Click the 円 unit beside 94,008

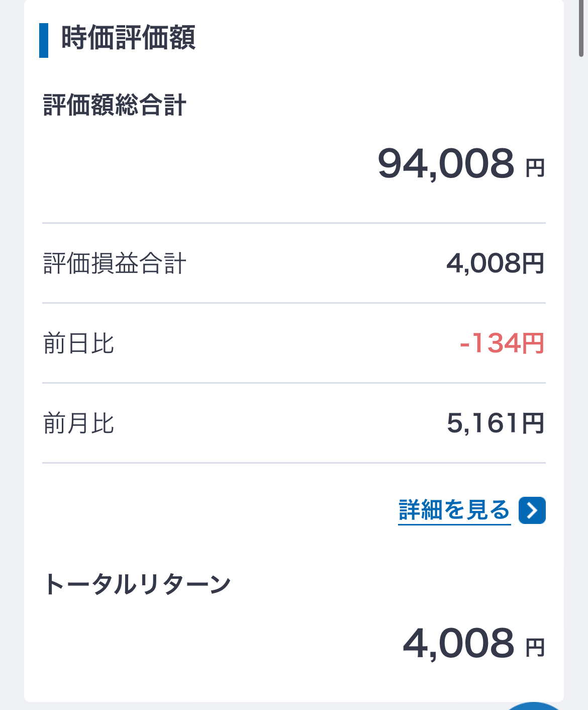pos(535,168)
